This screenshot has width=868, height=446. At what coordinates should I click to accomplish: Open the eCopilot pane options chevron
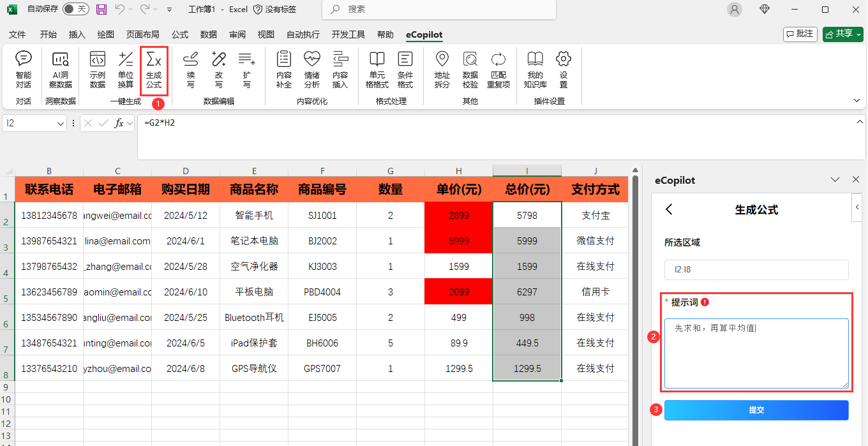tap(835, 180)
